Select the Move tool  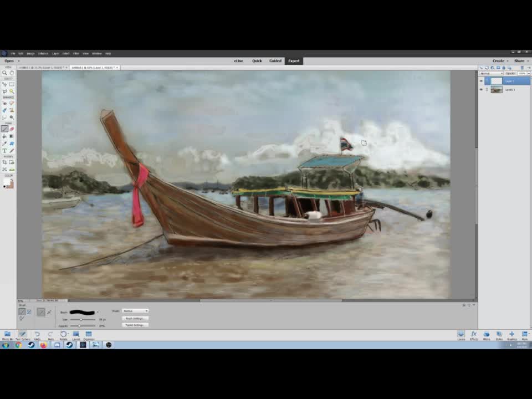coord(4,84)
